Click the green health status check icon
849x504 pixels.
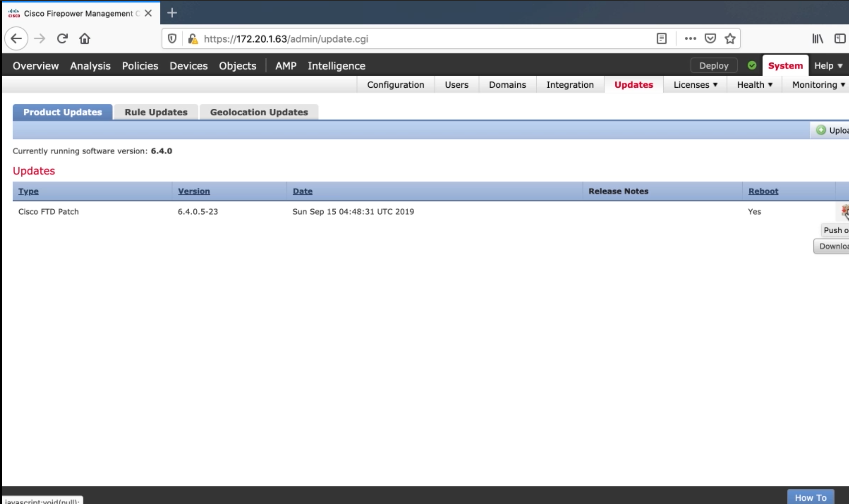[x=752, y=66]
